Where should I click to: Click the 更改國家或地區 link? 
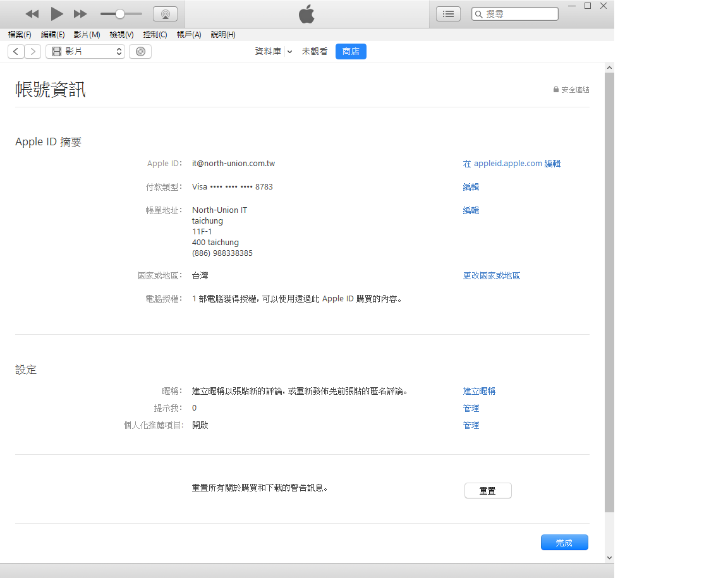pyautogui.click(x=492, y=276)
